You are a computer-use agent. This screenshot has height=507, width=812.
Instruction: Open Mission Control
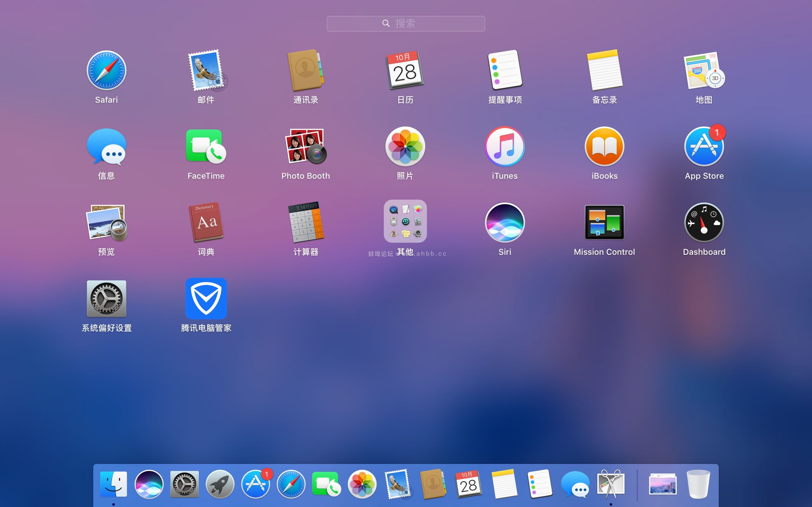(604, 222)
